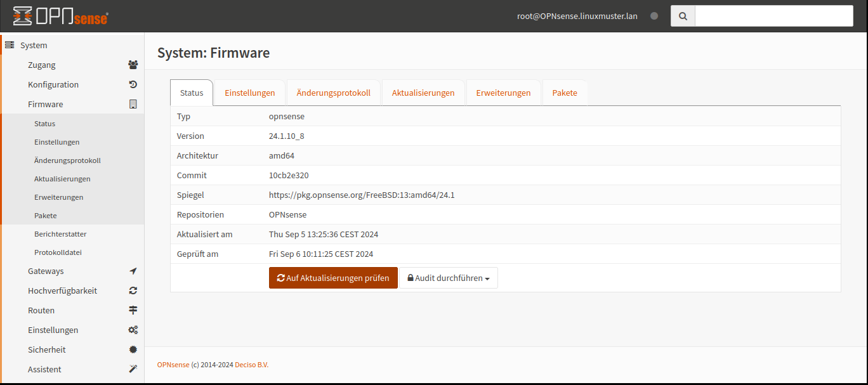
Task: Click the users icon next to Zugang
Action: (133, 65)
